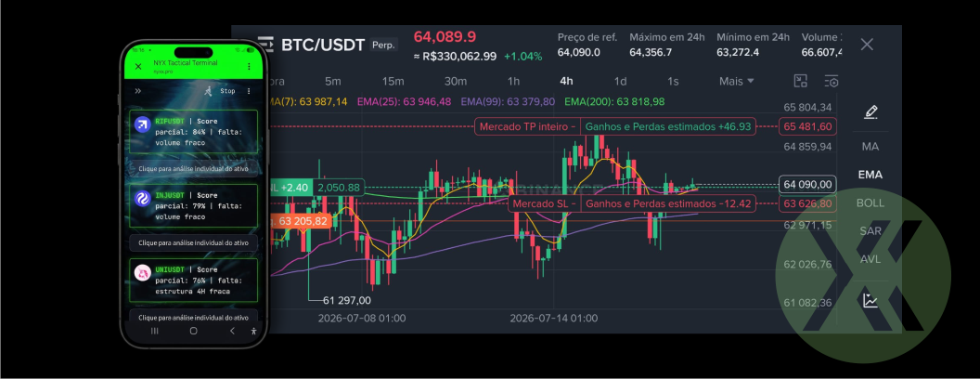Click the EMA(25) legend value
Viewport: 980px width, 379px height.
coord(404,101)
